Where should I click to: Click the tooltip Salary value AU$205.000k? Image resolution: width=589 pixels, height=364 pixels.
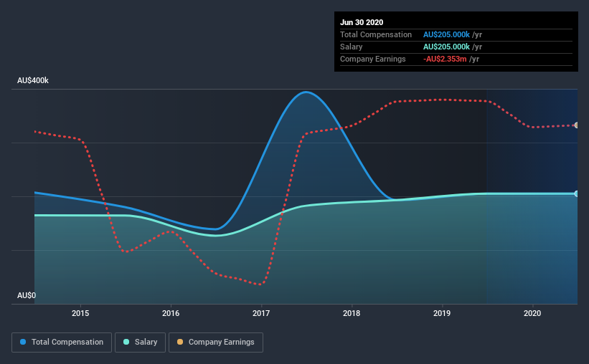tap(446, 47)
